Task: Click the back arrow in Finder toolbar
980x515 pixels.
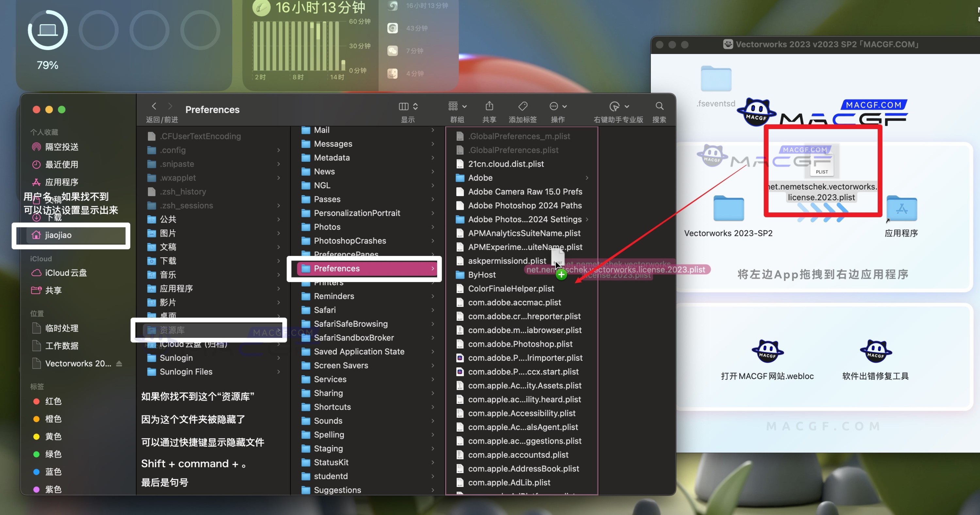Action: 154,106
